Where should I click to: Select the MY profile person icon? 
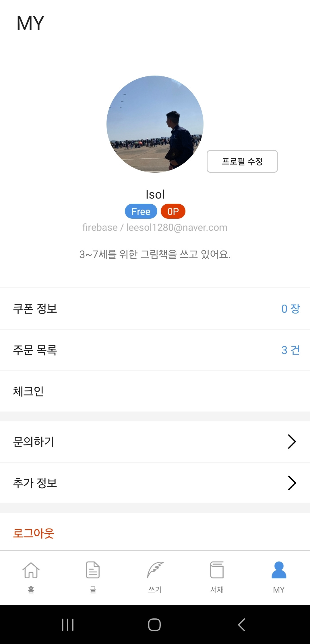pos(279,570)
